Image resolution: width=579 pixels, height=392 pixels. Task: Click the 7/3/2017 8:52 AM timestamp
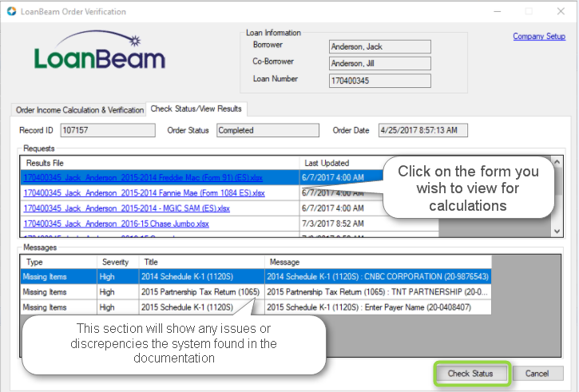click(333, 224)
